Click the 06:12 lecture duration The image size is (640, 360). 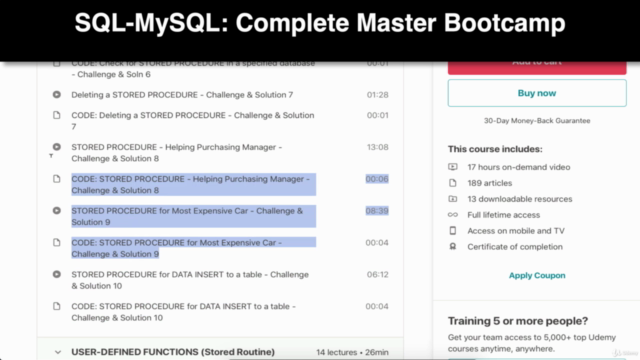(x=377, y=274)
